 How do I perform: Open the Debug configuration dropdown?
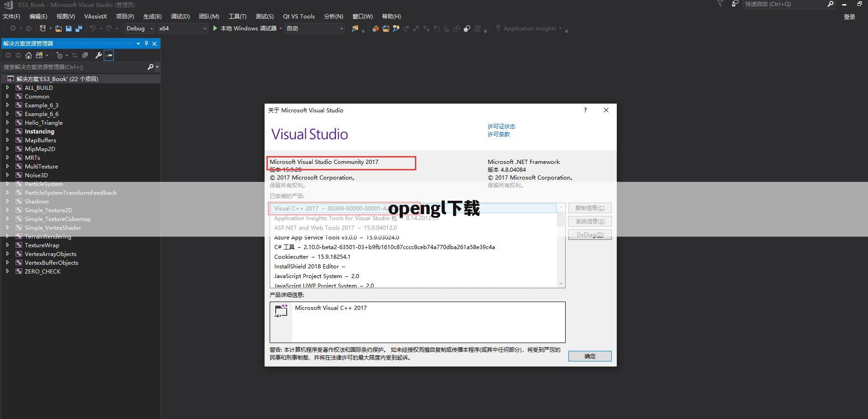click(x=151, y=29)
